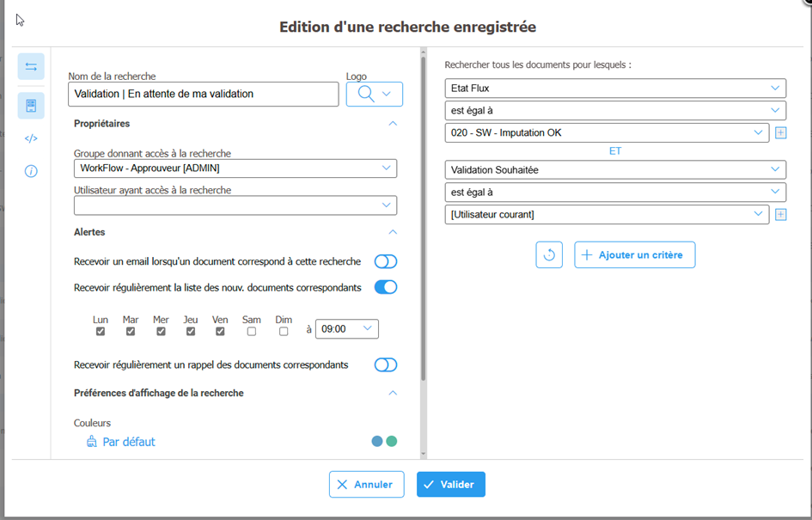The image size is (812, 520).
Task: Click the Nom de la recherche text field
Action: click(203, 95)
